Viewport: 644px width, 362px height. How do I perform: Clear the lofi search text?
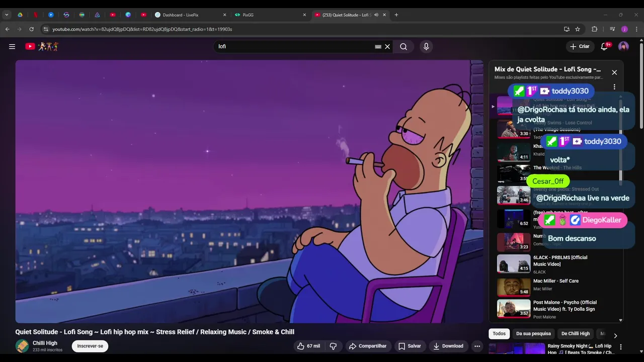pyautogui.click(x=387, y=46)
